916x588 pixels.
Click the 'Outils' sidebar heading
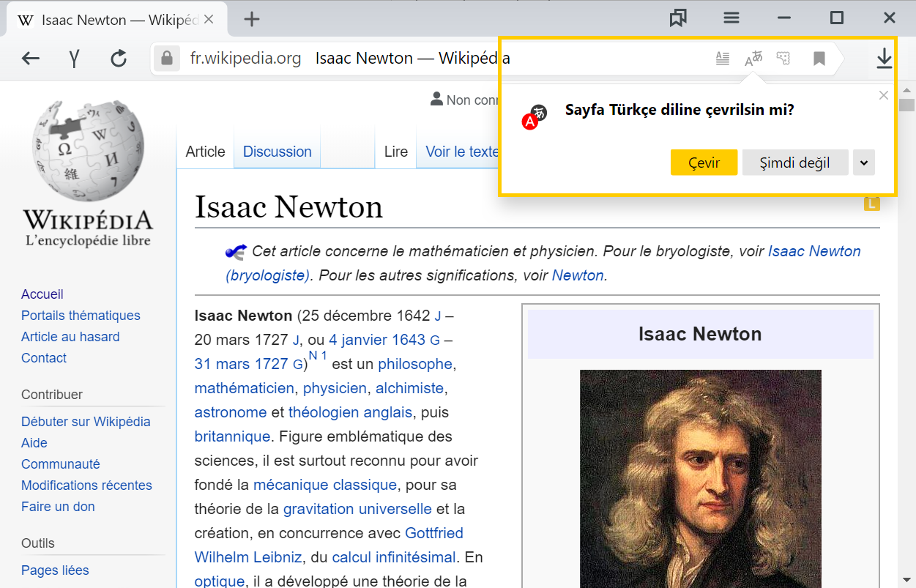point(38,543)
